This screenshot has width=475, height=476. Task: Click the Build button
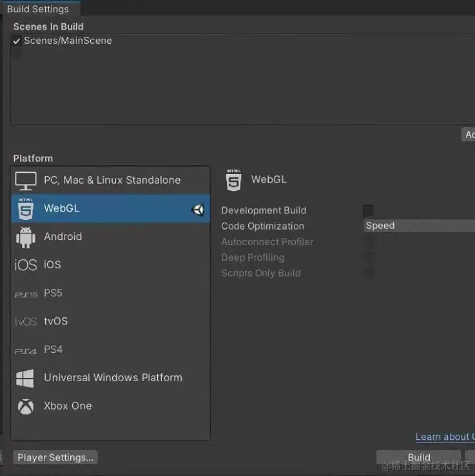pos(419,457)
